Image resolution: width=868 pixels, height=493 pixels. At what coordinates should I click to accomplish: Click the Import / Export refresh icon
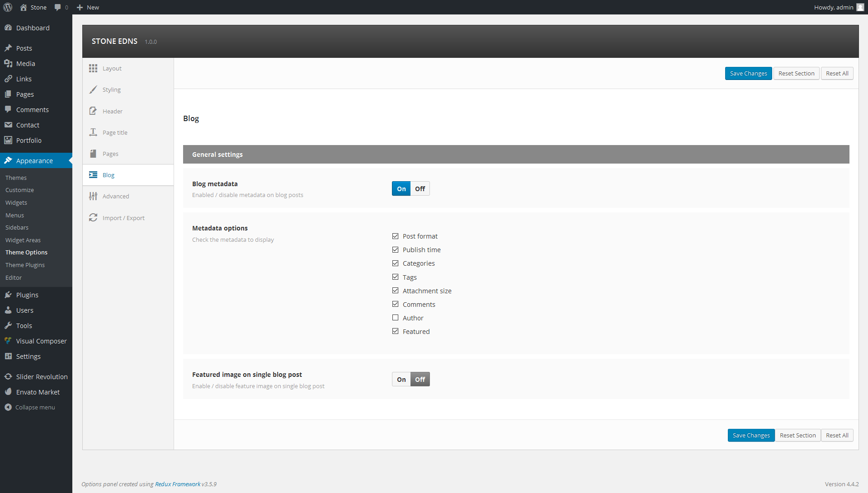tap(93, 218)
